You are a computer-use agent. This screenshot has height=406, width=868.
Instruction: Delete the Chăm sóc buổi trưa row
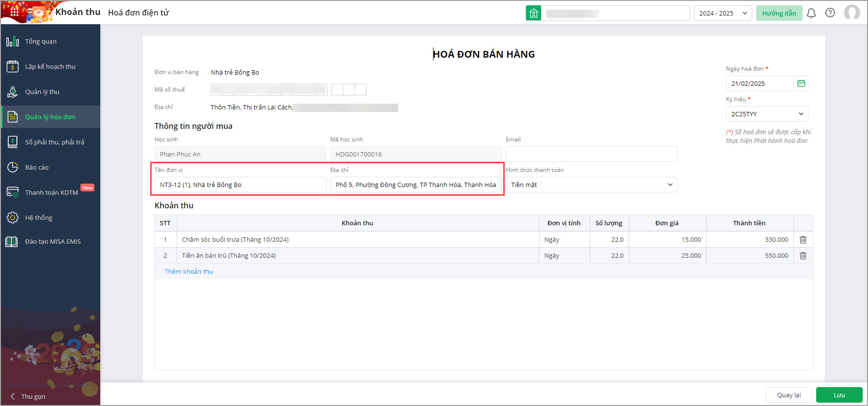tap(803, 239)
